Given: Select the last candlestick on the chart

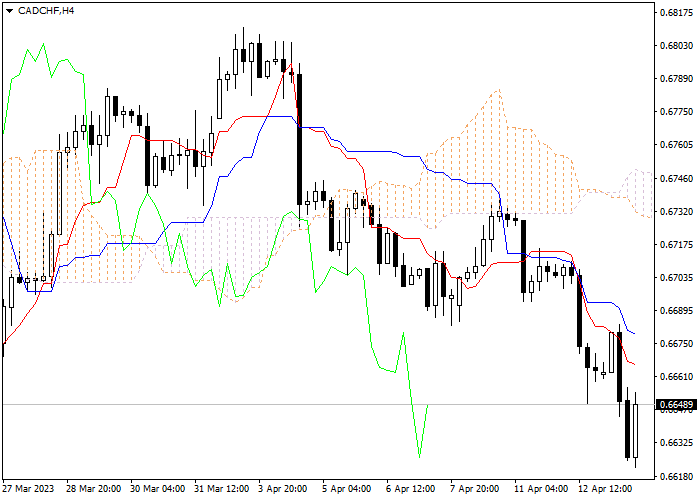Looking at the screenshot, I should click(635, 430).
